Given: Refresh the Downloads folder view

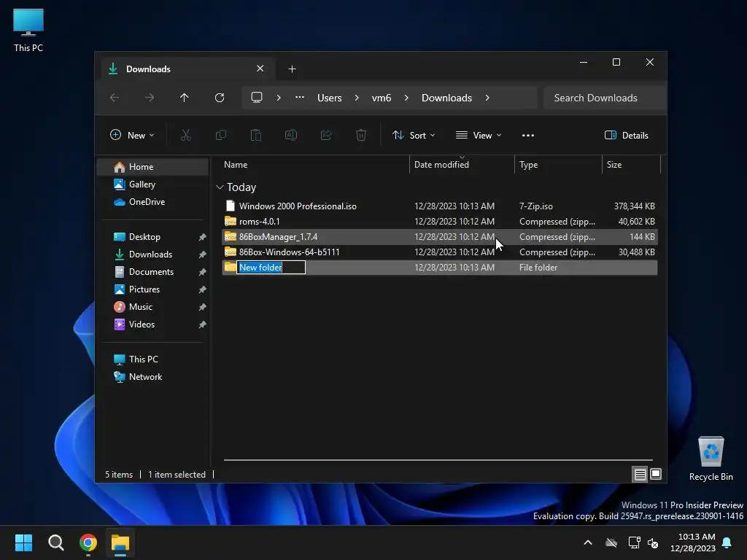Looking at the screenshot, I should [x=219, y=98].
